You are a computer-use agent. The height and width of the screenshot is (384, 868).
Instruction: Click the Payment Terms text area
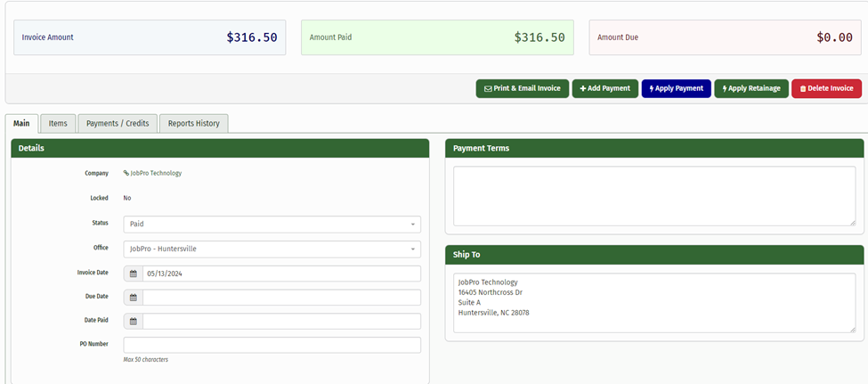click(654, 196)
